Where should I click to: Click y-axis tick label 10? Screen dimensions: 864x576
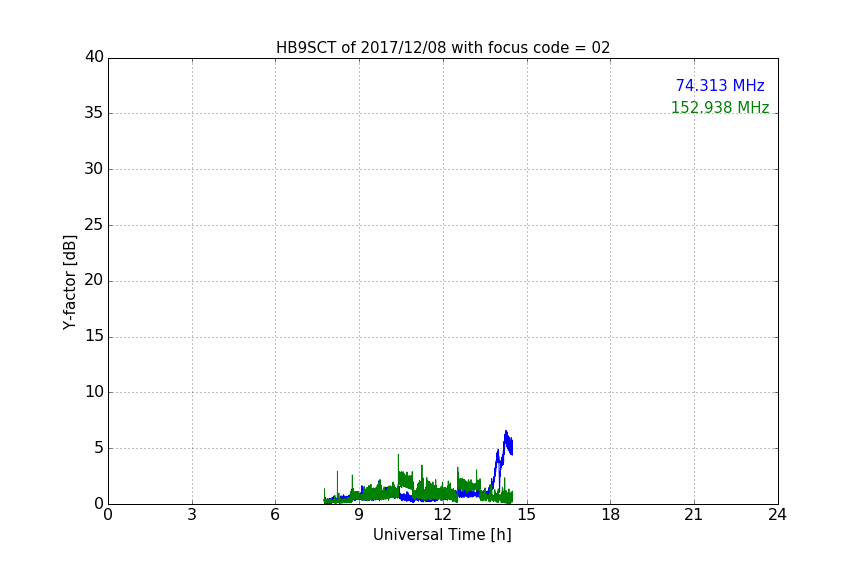tap(94, 392)
